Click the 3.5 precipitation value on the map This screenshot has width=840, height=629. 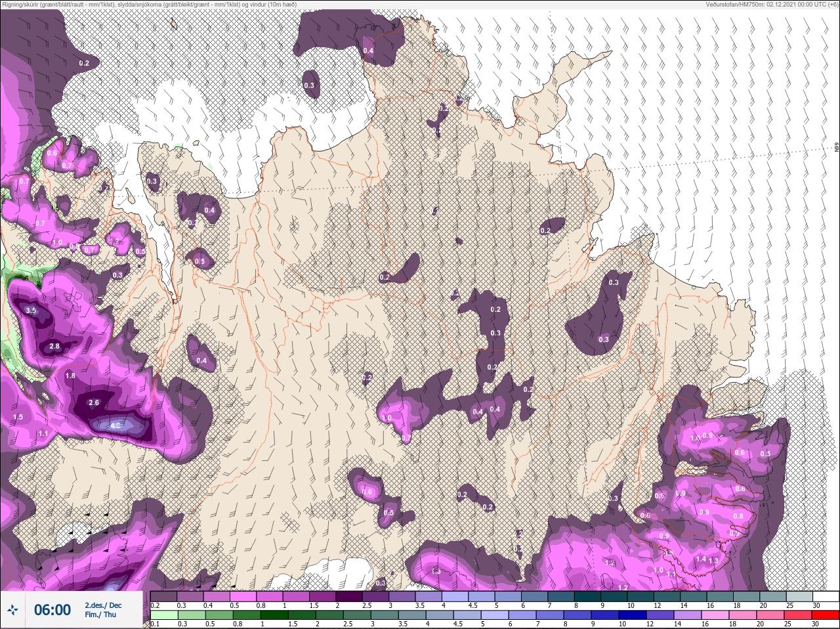[31, 311]
